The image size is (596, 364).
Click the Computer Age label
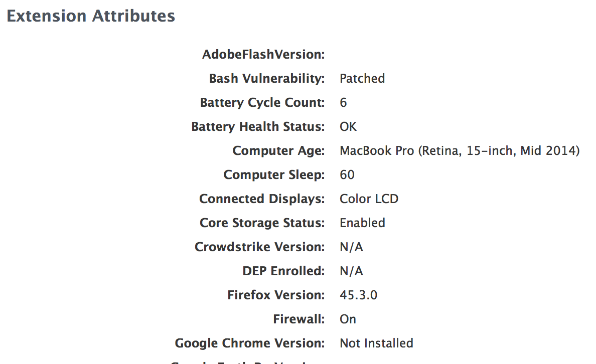278,151
